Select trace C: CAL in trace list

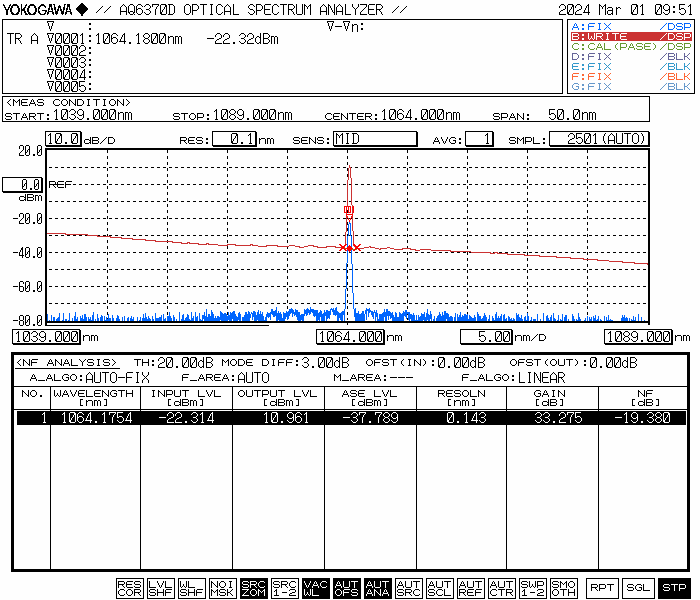(630, 47)
